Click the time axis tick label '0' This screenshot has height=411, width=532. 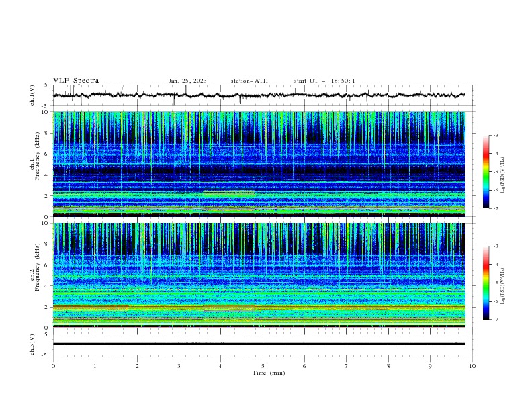53,366
